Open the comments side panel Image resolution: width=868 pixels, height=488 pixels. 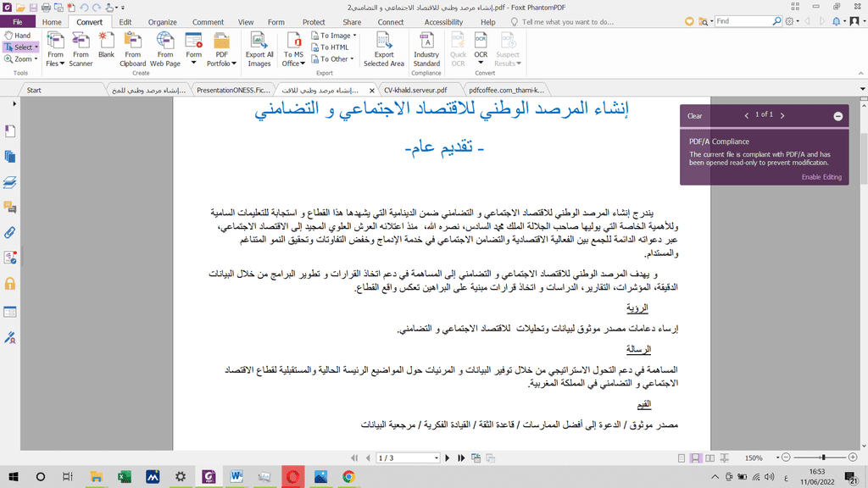(x=10, y=208)
